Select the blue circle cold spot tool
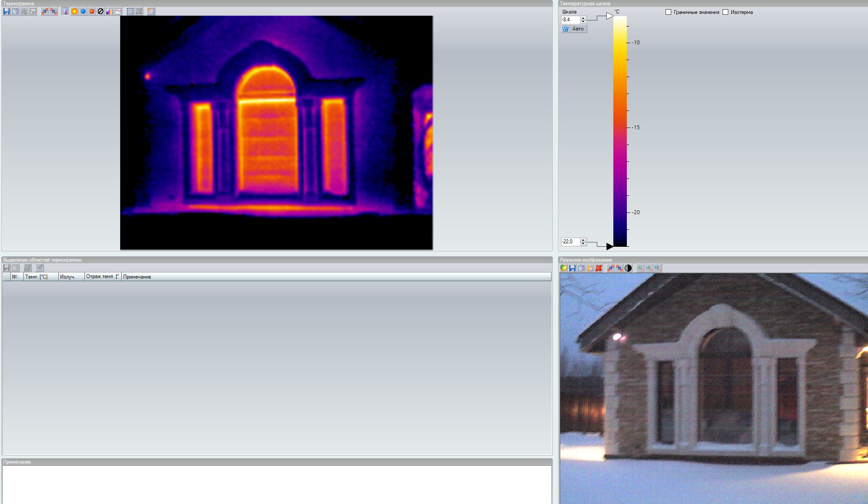Screen dimensions: 868x504 tap(83, 11)
